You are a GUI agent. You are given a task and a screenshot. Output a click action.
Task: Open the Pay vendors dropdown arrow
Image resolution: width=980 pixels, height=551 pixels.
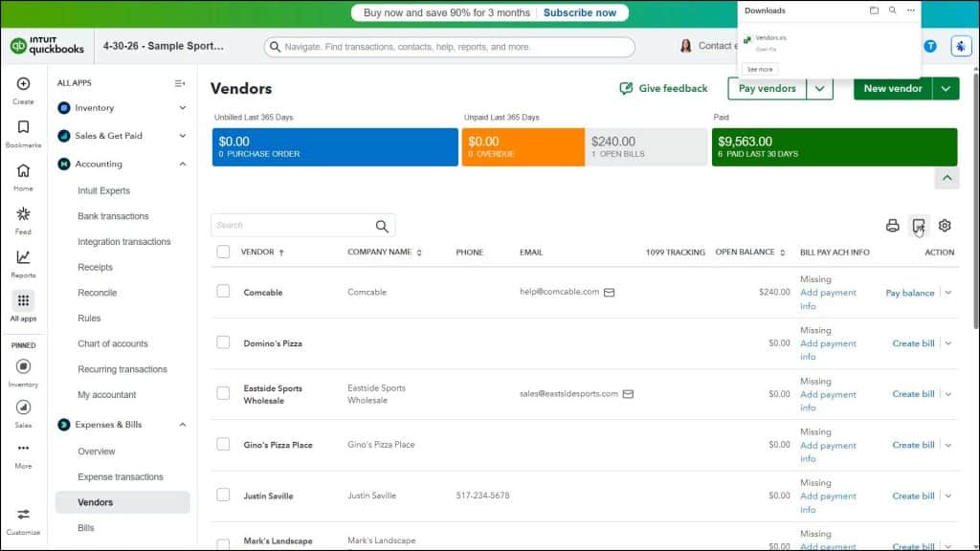pos(819,89)
